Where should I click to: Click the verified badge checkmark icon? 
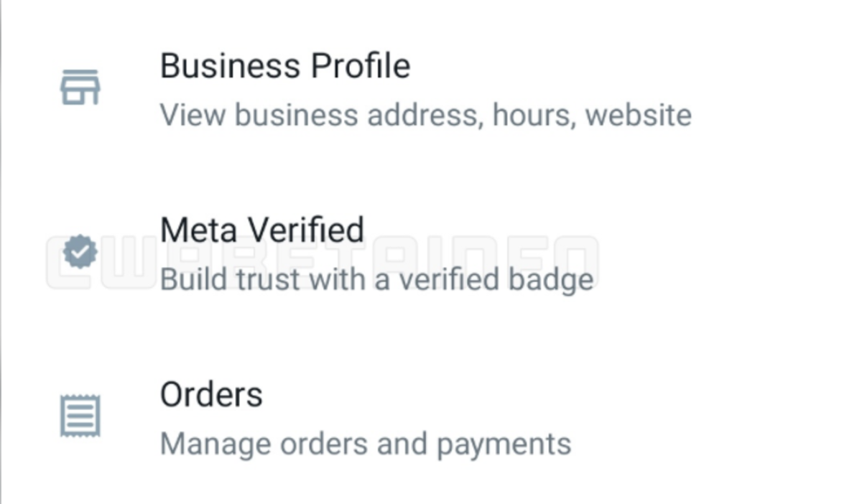click(x=80, y=253)
